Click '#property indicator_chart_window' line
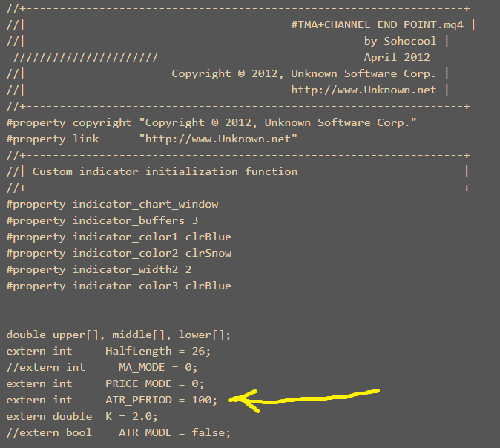Viewport: 500px width, 448px height. (112, 205)
